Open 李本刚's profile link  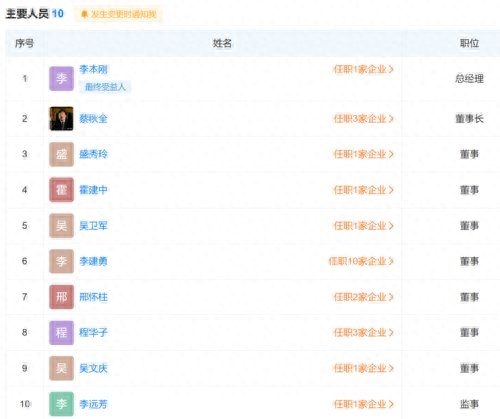[93, 69]
